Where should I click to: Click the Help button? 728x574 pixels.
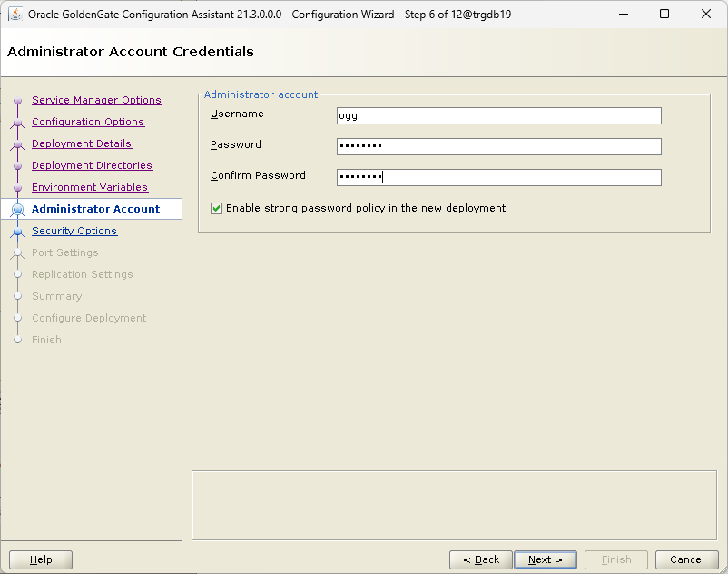(41, 559)
